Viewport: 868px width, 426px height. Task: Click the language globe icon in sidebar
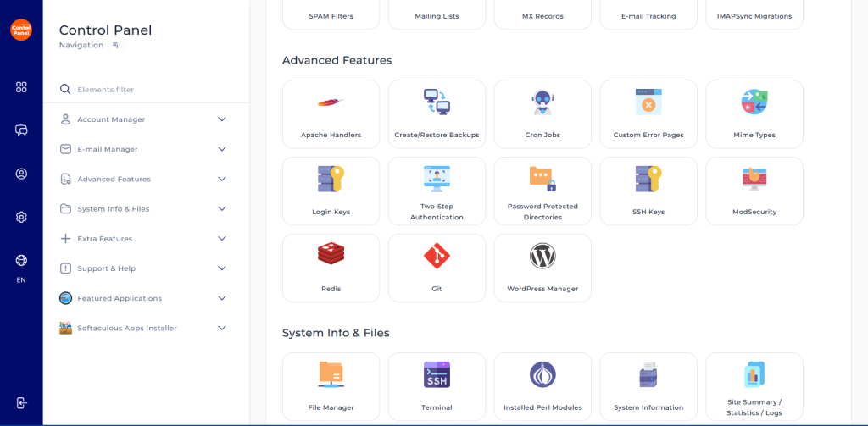coord(21,261)
